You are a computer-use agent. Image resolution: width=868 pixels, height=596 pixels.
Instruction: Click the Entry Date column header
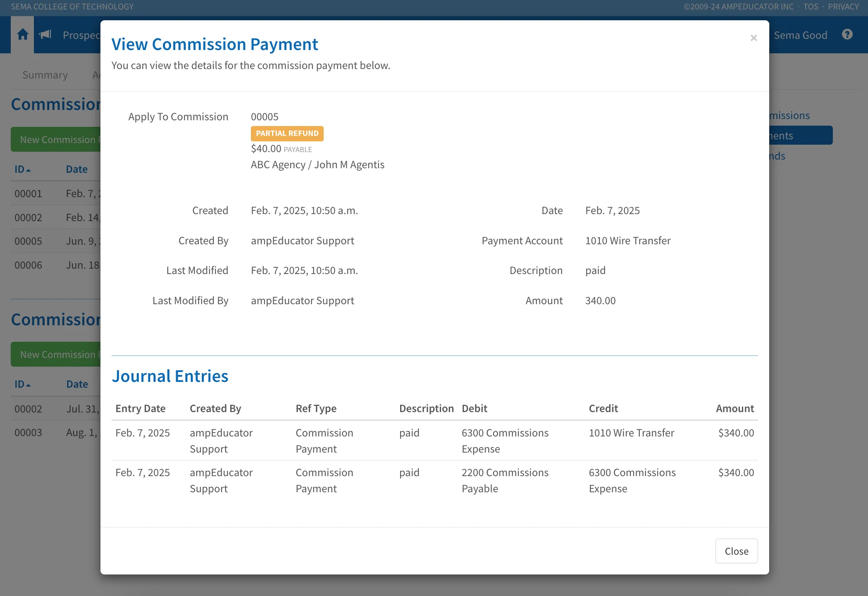tap(141, 408)
